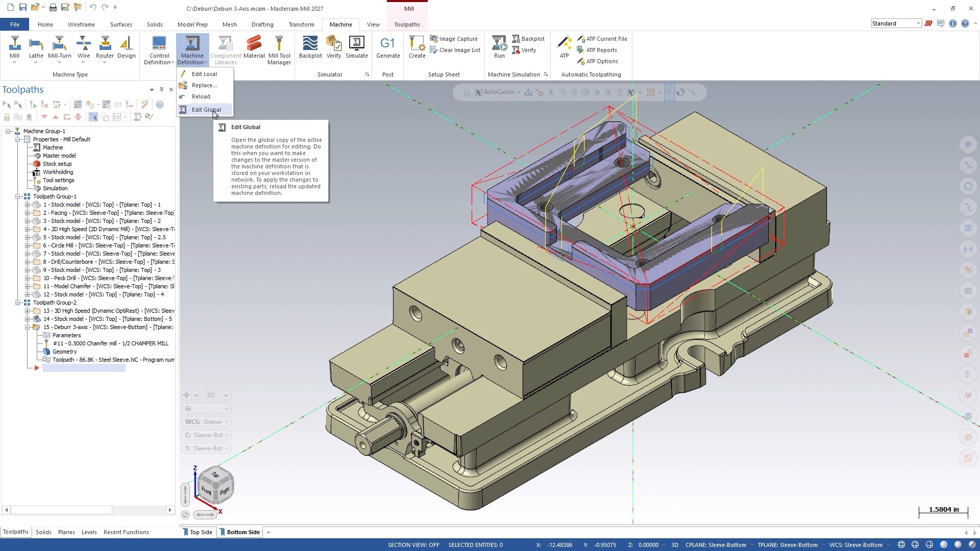Open the WCS Sleeve dropdown in viewport
The image size is (980, 551).
tap(206, 422)
